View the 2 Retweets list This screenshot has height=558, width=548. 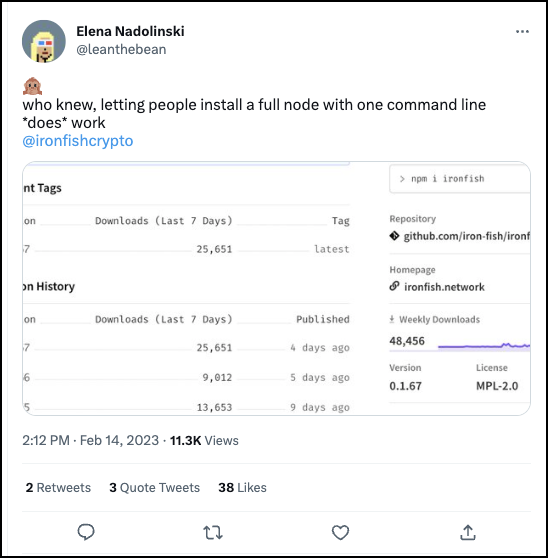(58, 488)
